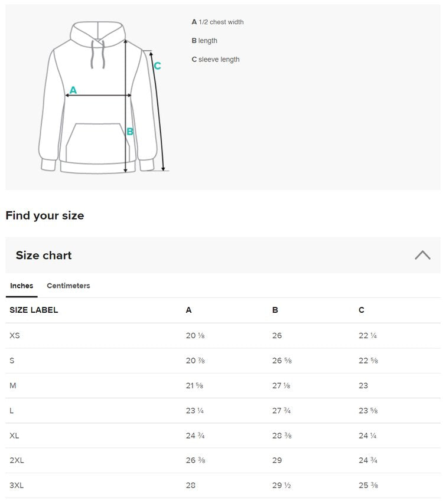Viewport: 443px width, 504px height.
Task: Select the Inches tab
Action: coord(22,286)
